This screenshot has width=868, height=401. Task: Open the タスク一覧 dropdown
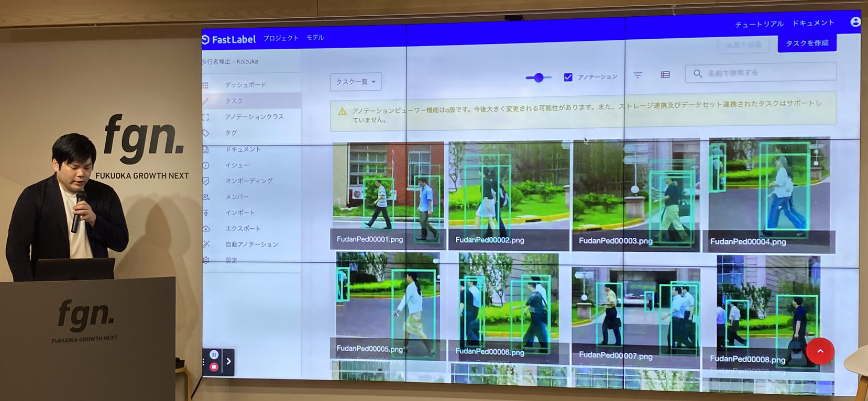356,82
